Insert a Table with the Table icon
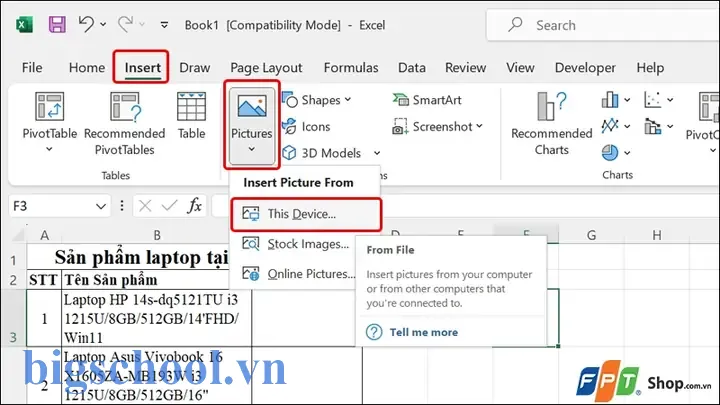Image resolution: width=720 pixels, height=405 pixels. (x=191, y=107)
